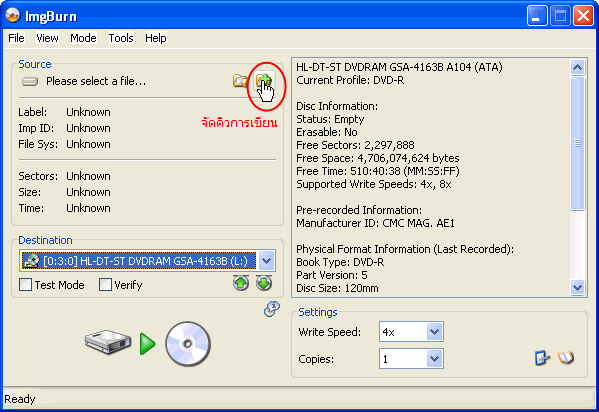This screenshot has height=412, width=599.
Task: Click the large write-to-disc button
Action: click(147, 344)
